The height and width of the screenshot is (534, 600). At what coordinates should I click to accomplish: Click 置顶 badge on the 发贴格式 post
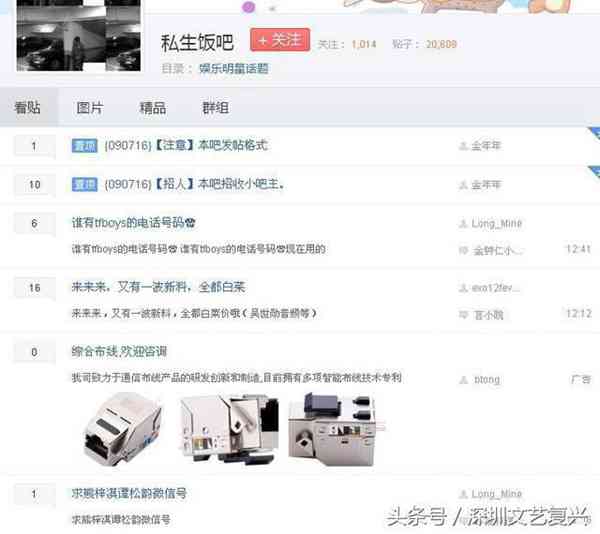coord(85,146)
